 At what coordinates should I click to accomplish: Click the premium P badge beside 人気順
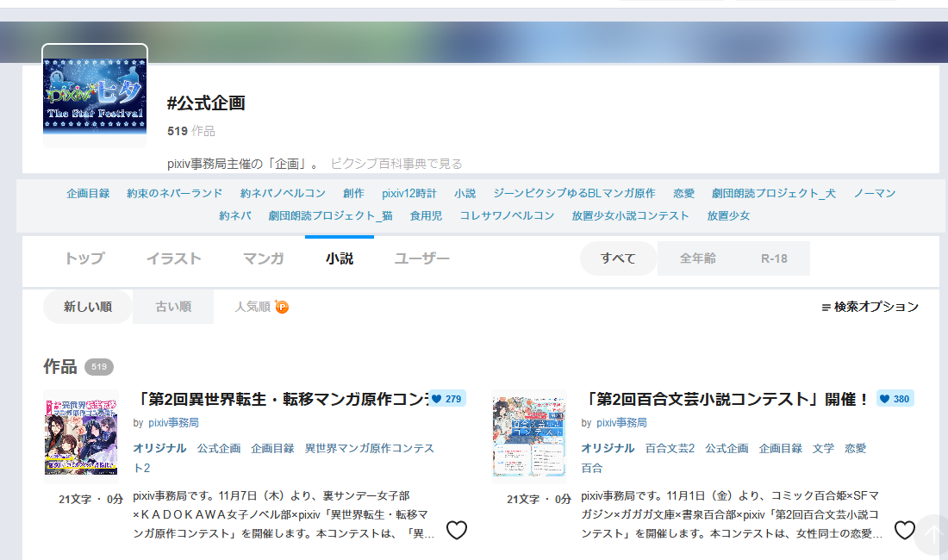point(282,307)
